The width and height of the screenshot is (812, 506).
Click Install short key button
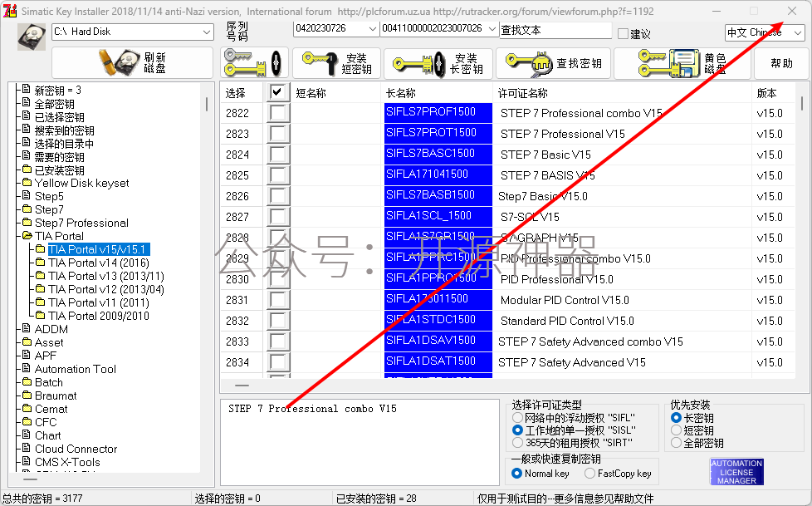pos(336,63)
